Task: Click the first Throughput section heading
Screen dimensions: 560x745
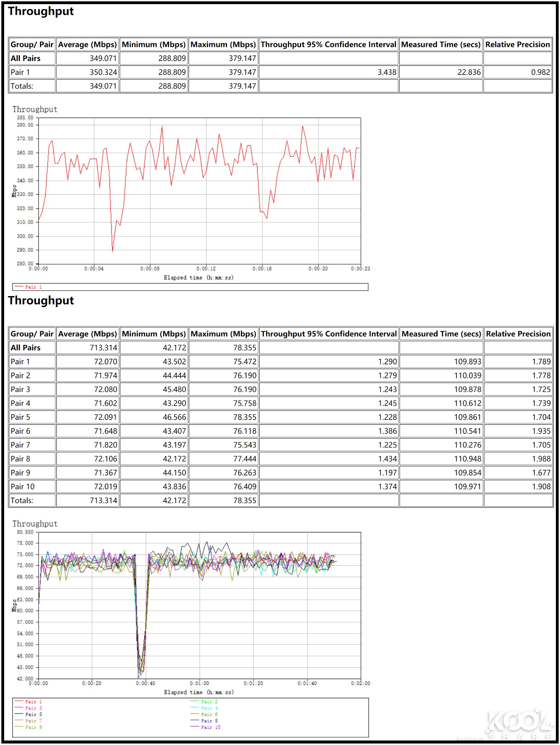Action: tap(41, 11)
